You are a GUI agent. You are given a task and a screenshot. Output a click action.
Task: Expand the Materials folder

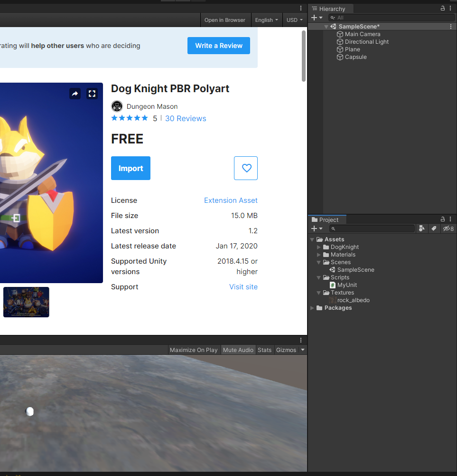[x=319, y=255]
